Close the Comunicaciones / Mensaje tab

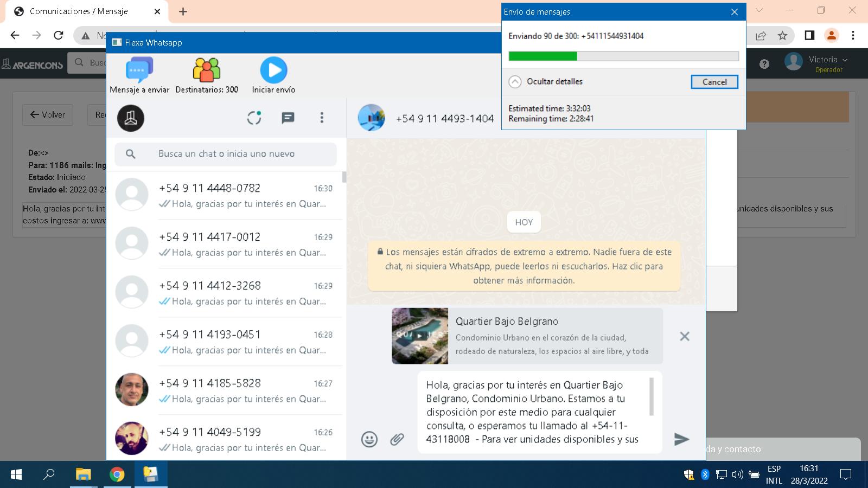pos(157,11)
